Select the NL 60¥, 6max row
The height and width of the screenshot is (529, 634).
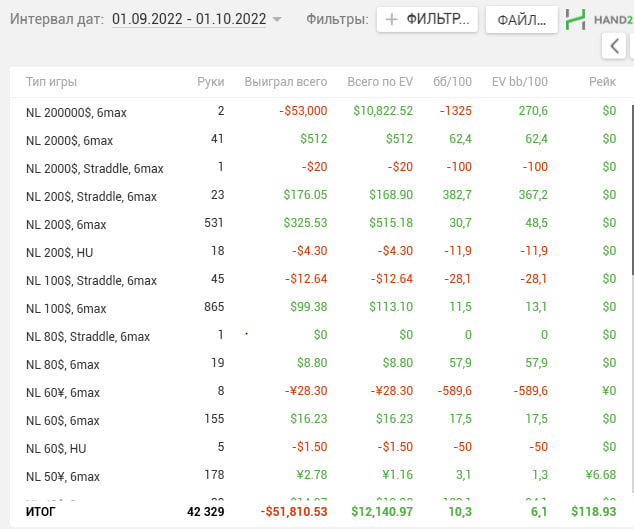[x=321, y=391]
